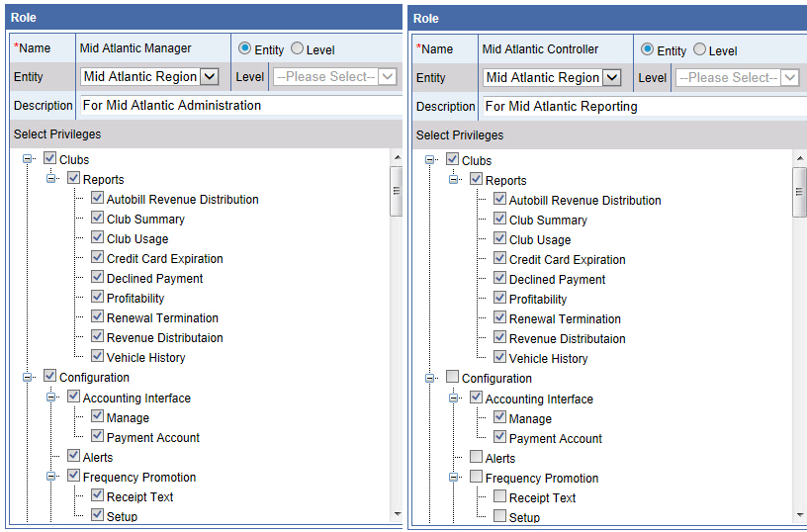The image size is (807, 532).
Task: Toggle Vehicle History checkbox in Controller role
Action: click(499, 358)
